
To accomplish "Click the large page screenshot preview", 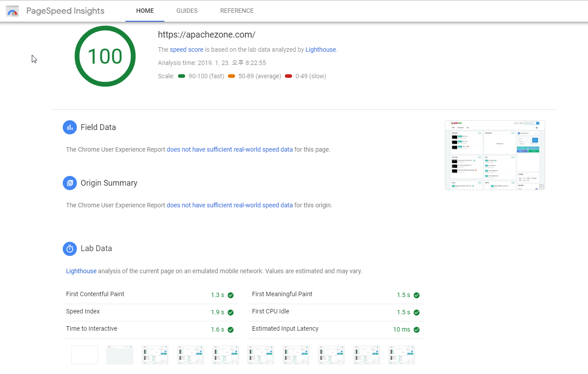I will [x=495, y=155].
